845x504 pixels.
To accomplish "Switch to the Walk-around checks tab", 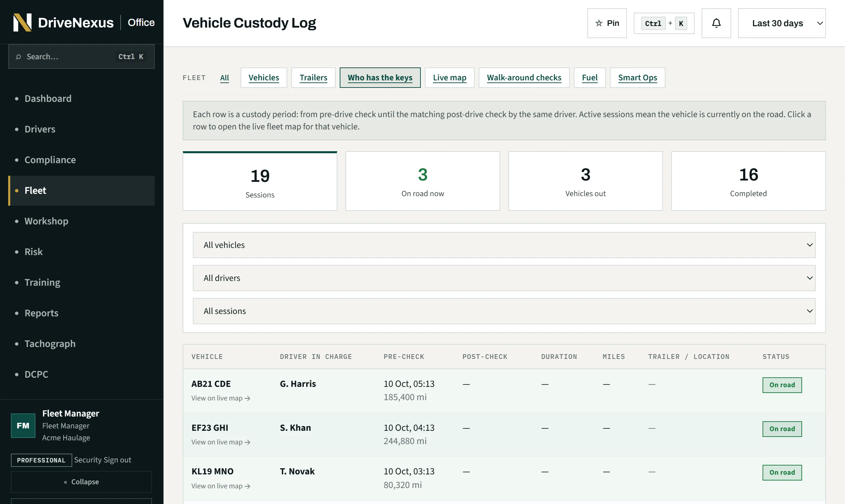I will tap(524, 78).
